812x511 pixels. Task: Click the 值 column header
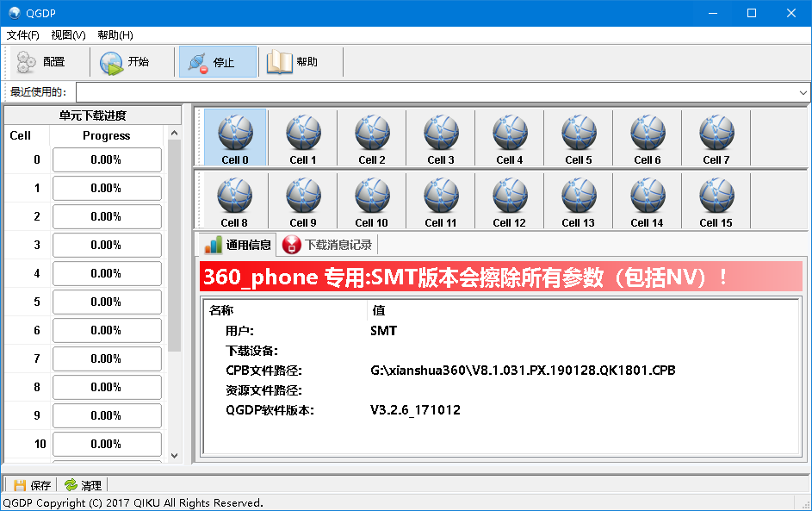[x=583, y=310]
